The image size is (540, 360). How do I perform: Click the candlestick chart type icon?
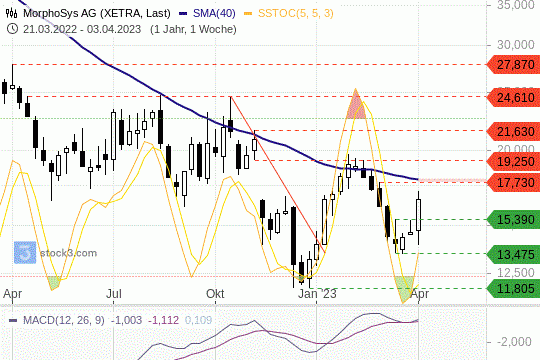pos(11,13)
